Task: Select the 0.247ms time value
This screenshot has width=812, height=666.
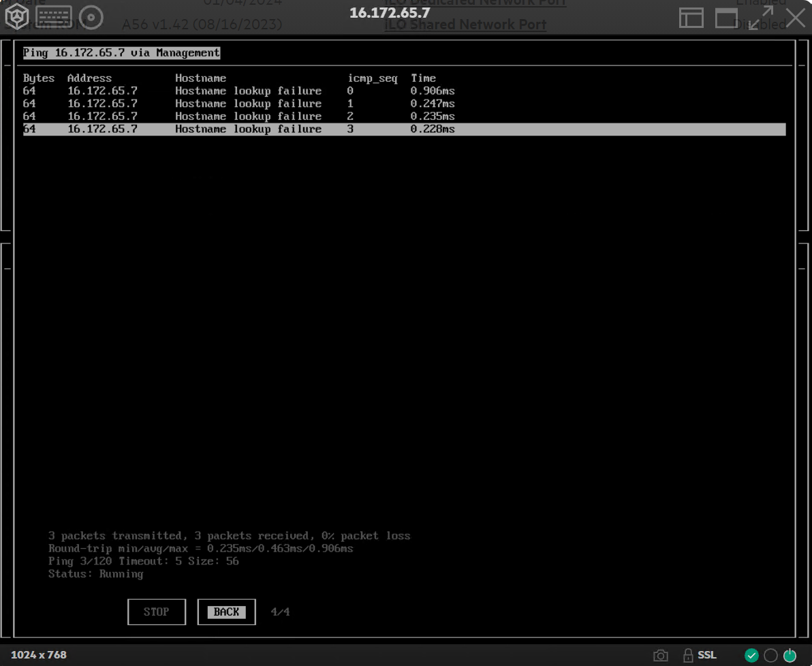Action: pyautogui.click(x=433, y=104)
